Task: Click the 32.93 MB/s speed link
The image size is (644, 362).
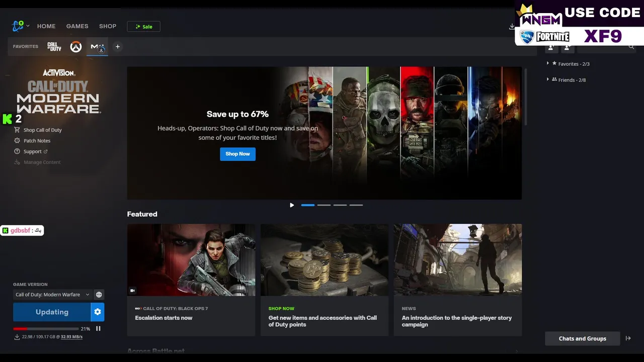Action: (71, 337)
